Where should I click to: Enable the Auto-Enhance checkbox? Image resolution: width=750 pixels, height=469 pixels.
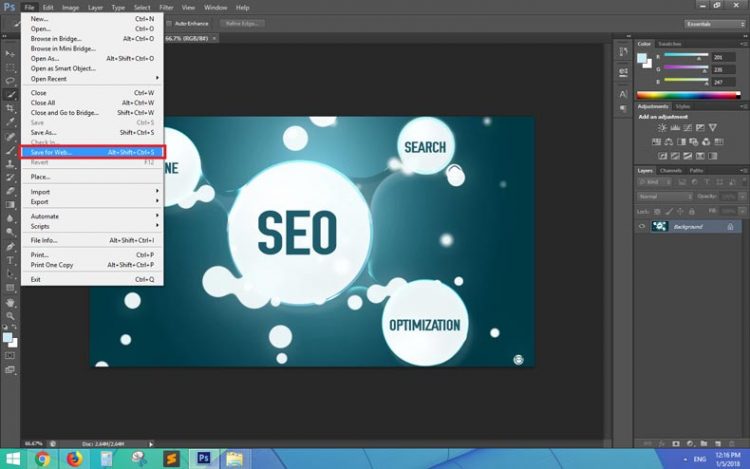(x=170, y=22)
